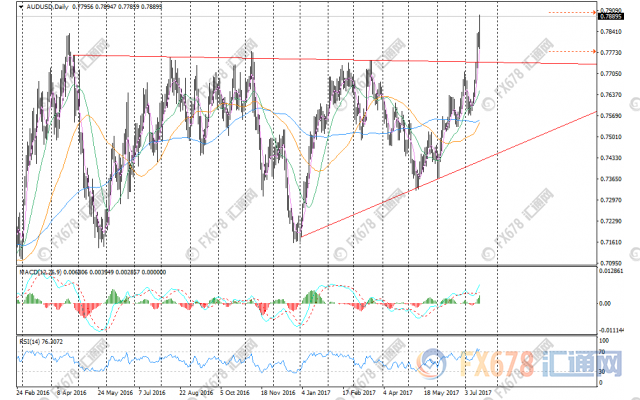Image resolution: width=640 pixels, height=400 pixels.
Task: Click the 24 Feb 2016 date label
Action: coord(35,394)
